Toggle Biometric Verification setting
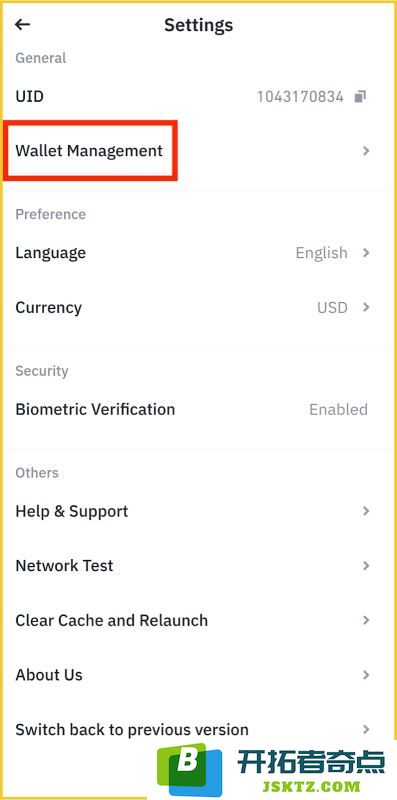The image size is (397, 800). 198,409
